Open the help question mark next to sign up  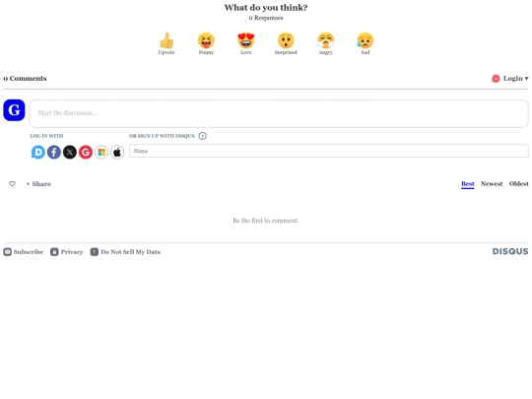click(x=203, y=136)
